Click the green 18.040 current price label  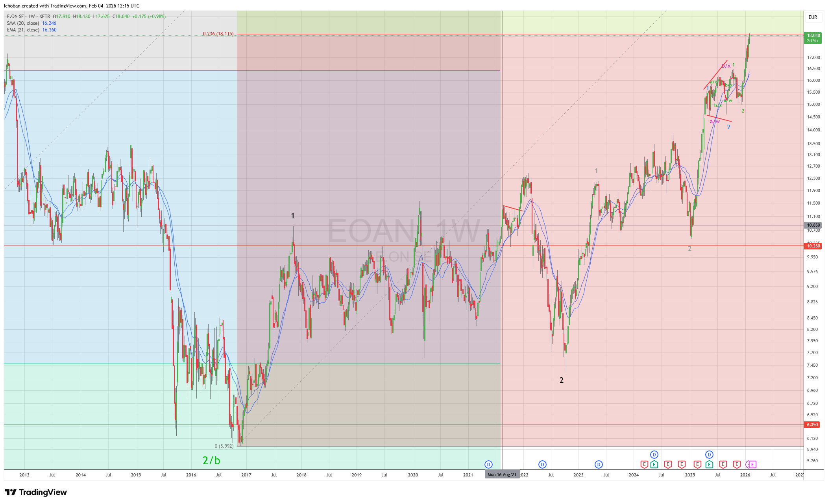[813, 38]
